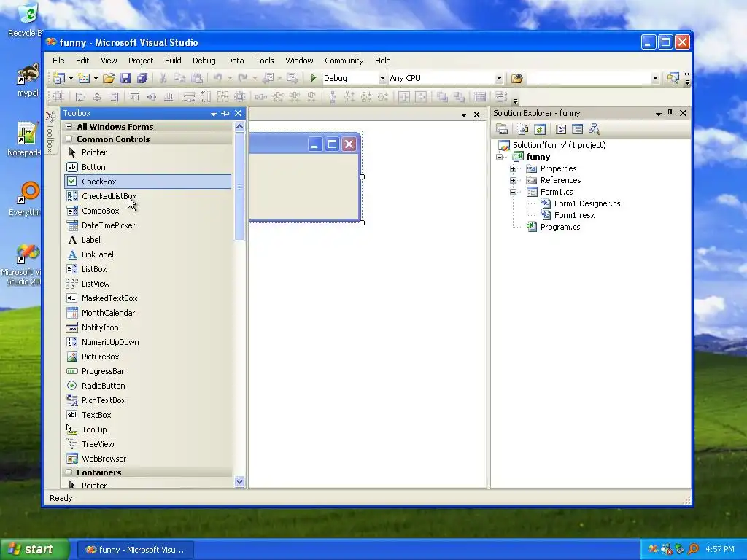Click the Save All toolbar icon
747x560 pixels.
pyautogui.click(x=142, y=78)
